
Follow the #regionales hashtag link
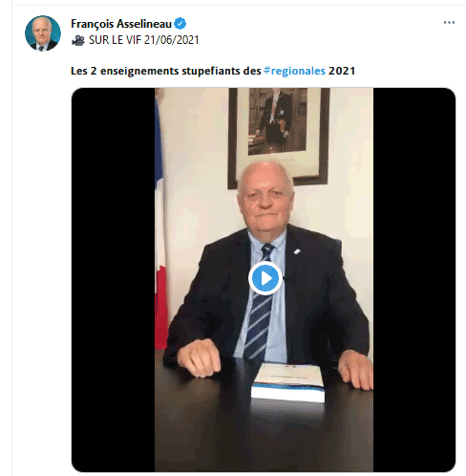point(294,71)
